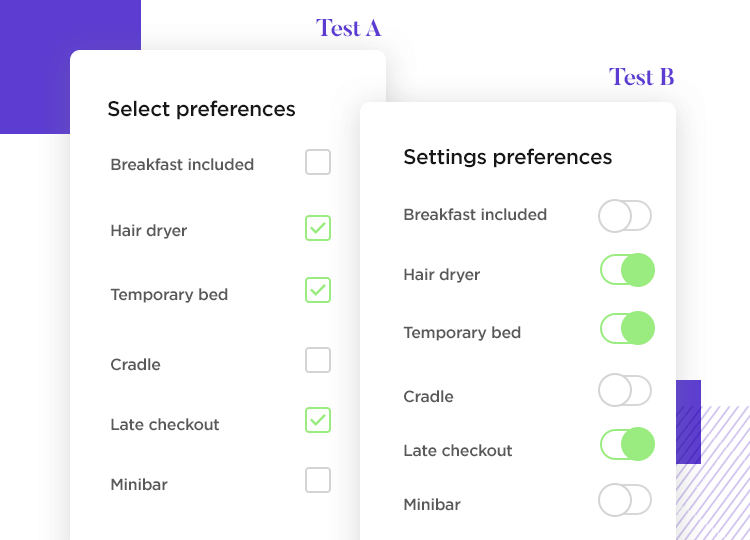The image size is (750, 540).
Task: Click the Test B heading
Action: 641,77
